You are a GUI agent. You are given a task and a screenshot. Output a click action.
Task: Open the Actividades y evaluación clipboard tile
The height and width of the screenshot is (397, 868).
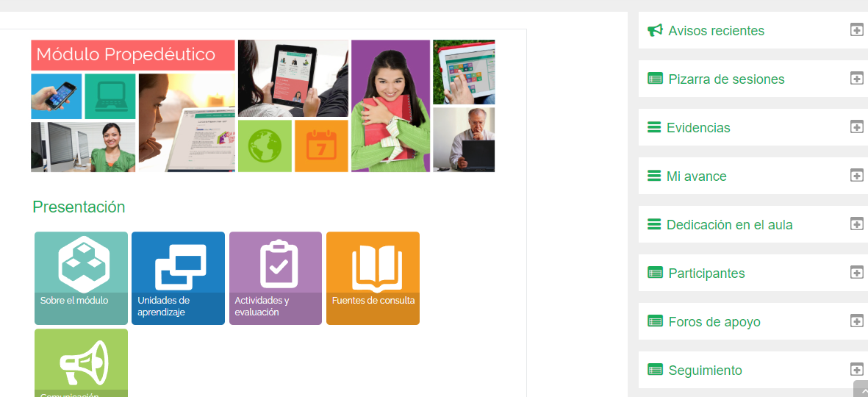click(276, 278)
